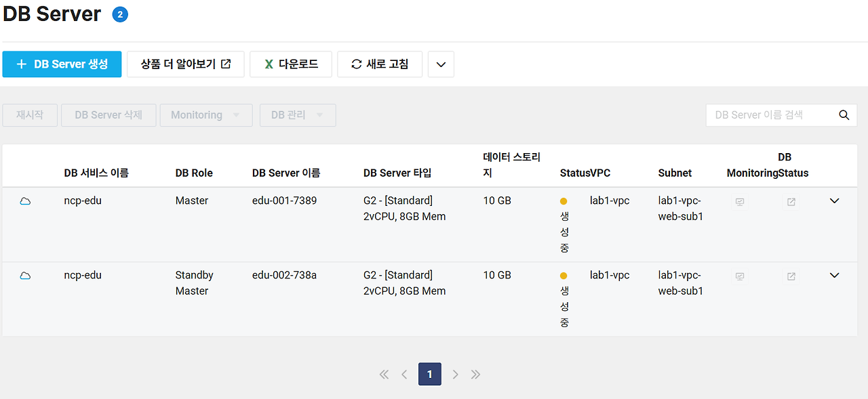Click lab1-vpc-web-sub1 in edu-002-738a row
This screenshot has width=868, height=399.
click(x=680, y=283)
